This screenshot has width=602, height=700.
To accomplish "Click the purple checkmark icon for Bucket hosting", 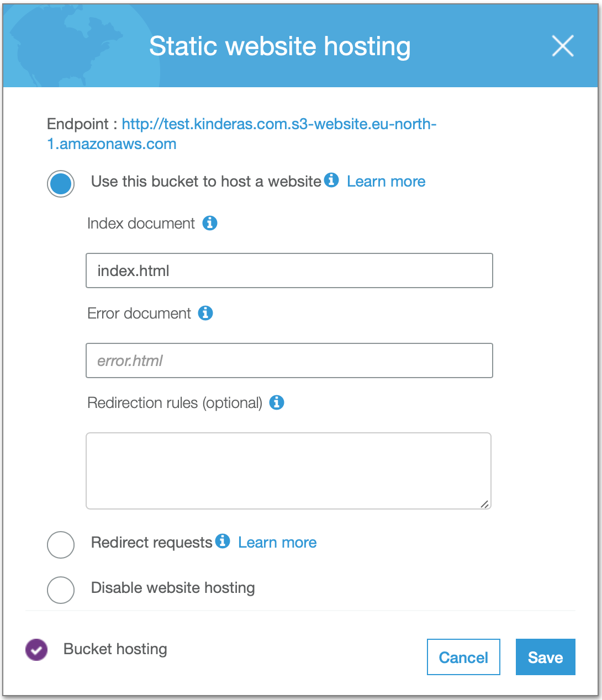I will tap(36, 650).
